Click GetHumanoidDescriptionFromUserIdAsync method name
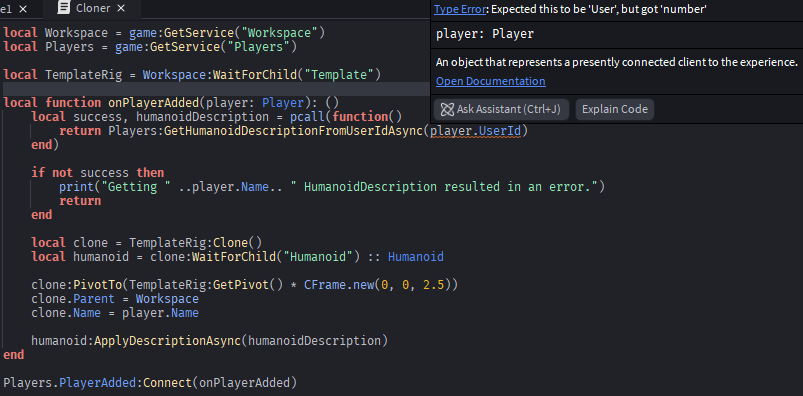The height and width of the screenshot is (396, 803). pyautogui.click(x=293, y=131)
